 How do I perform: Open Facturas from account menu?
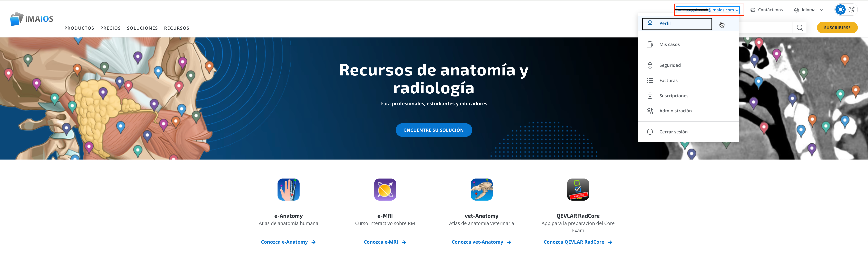688,81
